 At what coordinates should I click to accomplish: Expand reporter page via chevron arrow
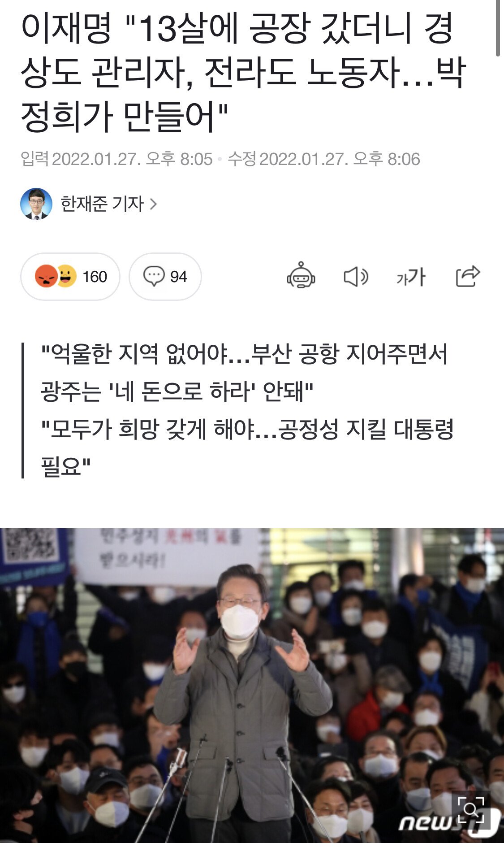pos(154,204)
